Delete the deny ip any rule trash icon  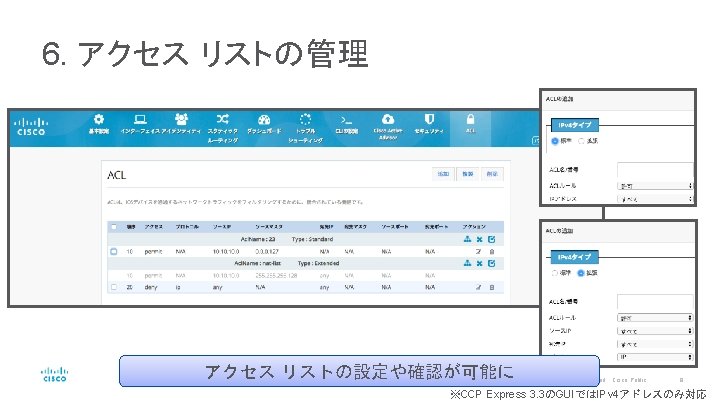[x=492, y=287]
